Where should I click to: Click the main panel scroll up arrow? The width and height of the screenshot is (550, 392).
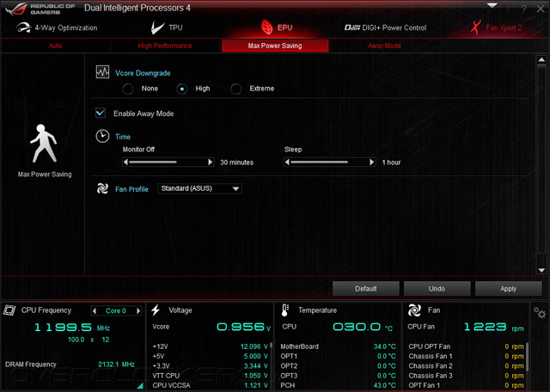541,59
